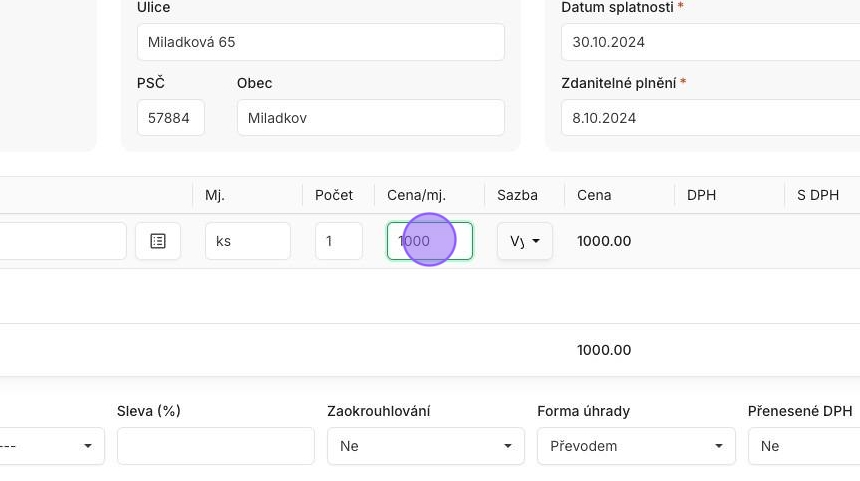Click the PSČ field 57884

tap(170, 118)
